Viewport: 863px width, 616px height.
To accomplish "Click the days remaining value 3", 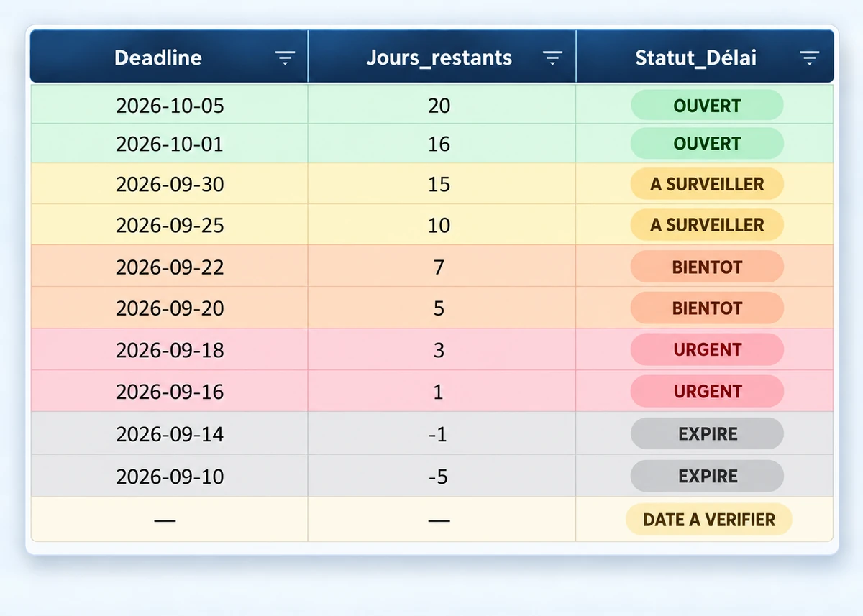I will (439, 350).
